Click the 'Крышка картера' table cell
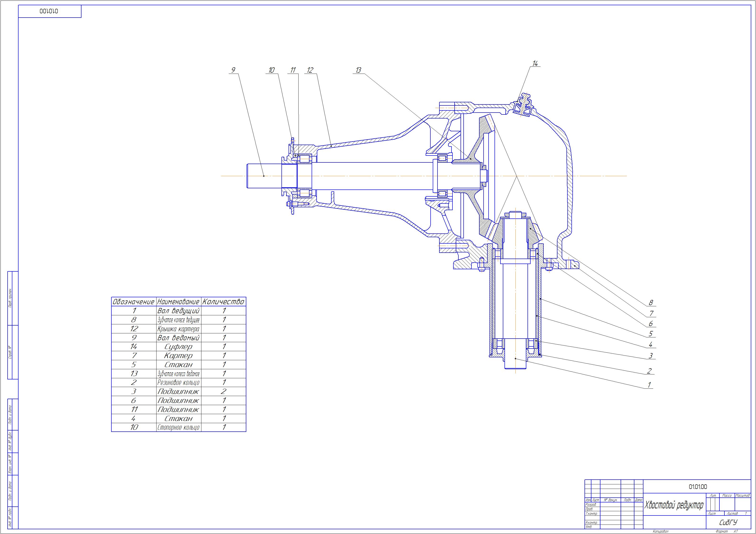Viewport: 756px width, 534px height. pos(178,329)
